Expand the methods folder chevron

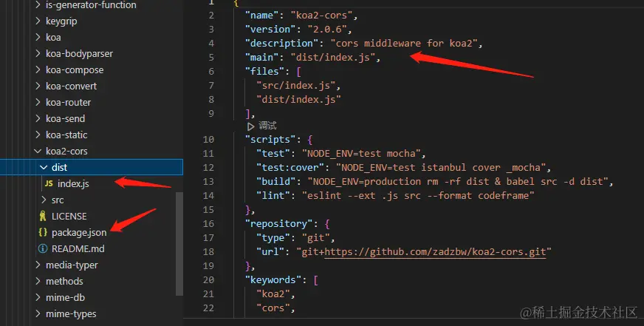pyautogui.click(x=38, y=281)
